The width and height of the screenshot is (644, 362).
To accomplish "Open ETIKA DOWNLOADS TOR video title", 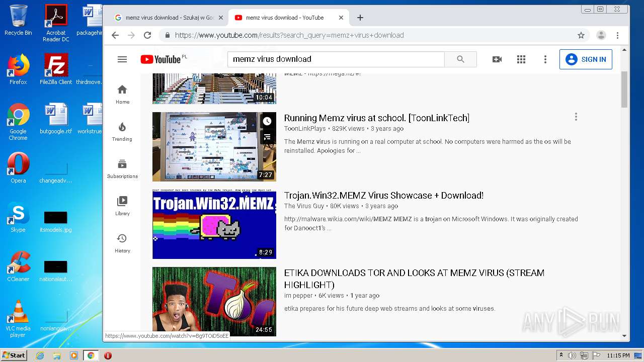I will 414,279.
